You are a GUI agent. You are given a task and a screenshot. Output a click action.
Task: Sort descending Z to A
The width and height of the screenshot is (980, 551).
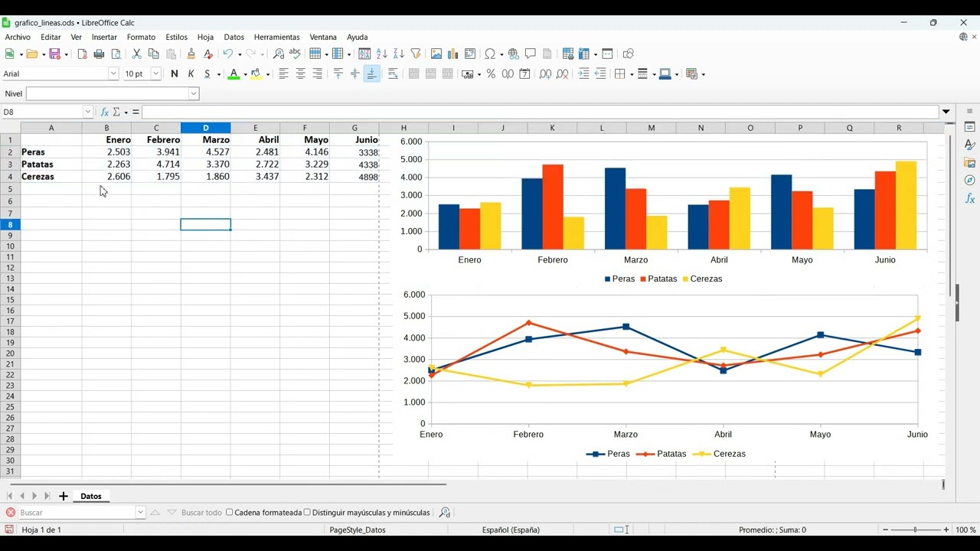click(399, 54)
